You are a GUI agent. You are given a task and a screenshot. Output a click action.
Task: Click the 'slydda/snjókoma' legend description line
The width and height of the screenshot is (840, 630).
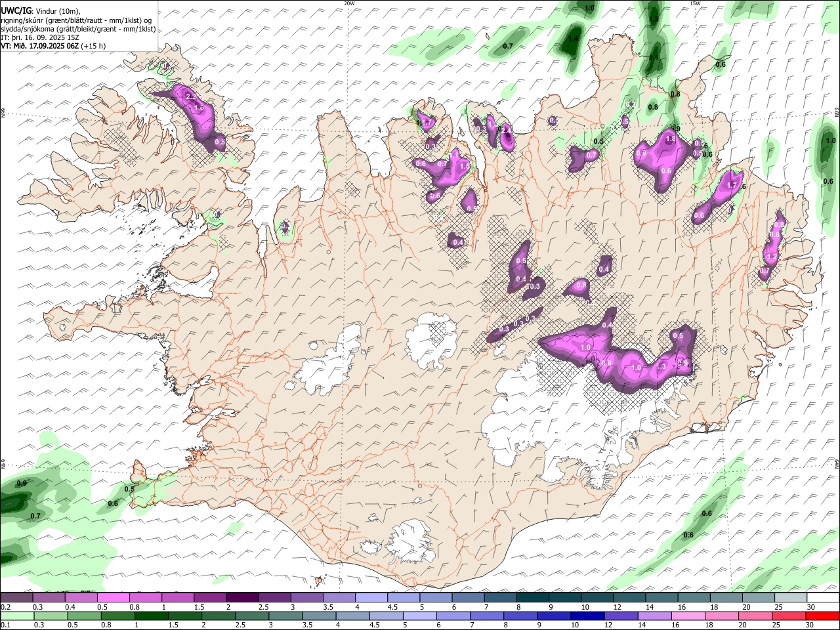(x=78, y=29)
